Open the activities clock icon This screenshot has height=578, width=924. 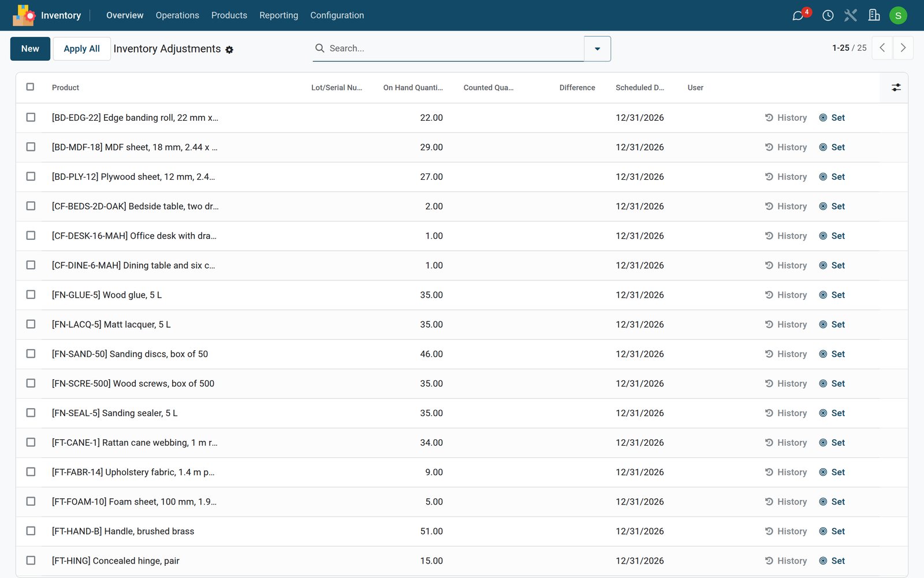[x=828, y=16]
